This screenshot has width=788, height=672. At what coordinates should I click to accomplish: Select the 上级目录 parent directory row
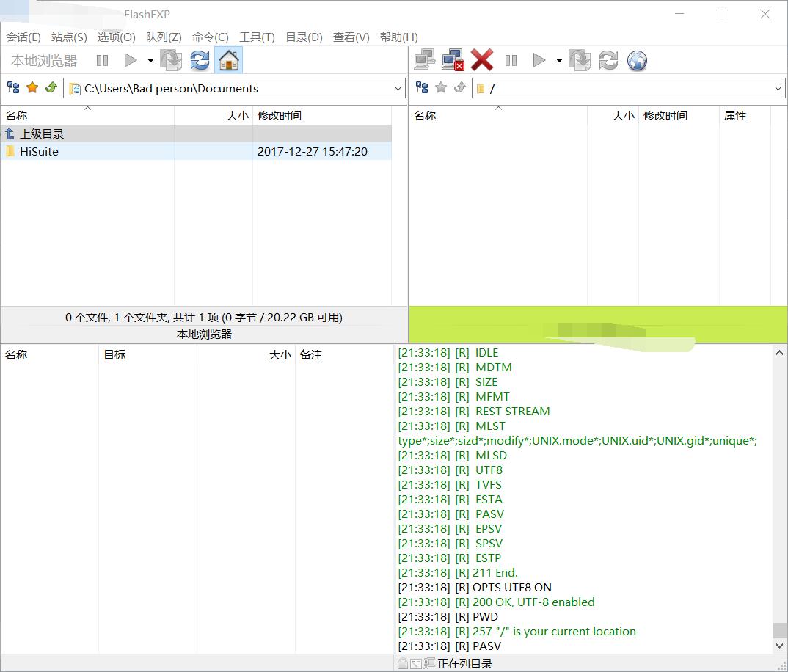click(x=196, y=134)
